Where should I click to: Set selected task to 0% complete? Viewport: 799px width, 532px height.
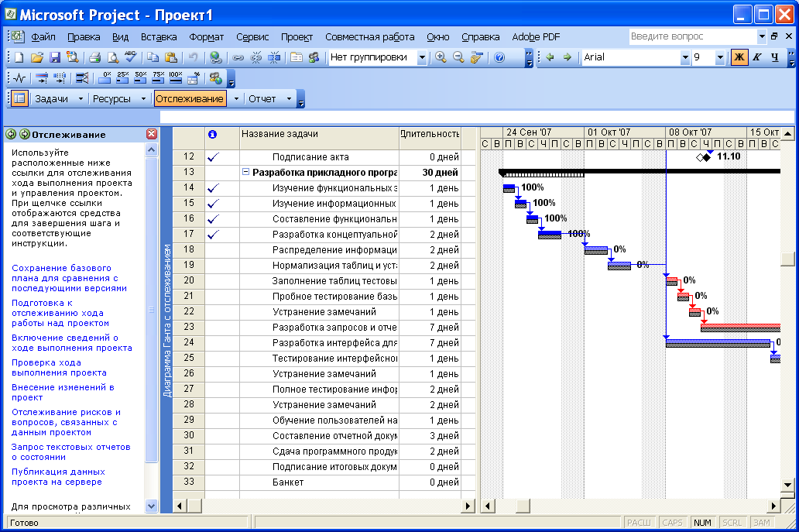coord(105,78)
